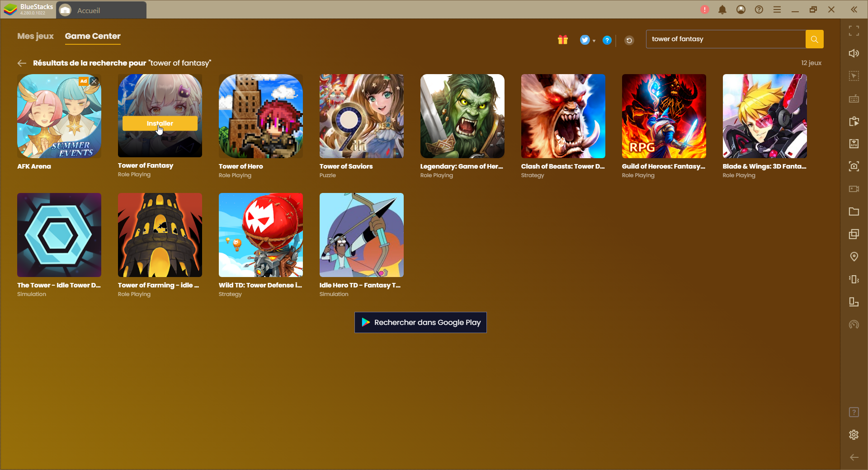Open the Install APK sidebar tool
The image size is (868, 470).
854,143
